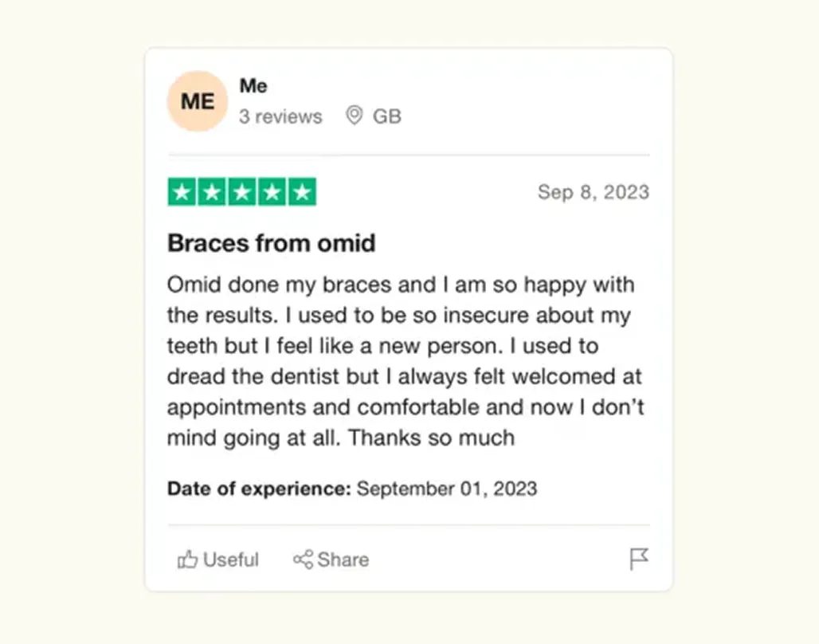
Task: Open the reviewer name Me
Action: pyautogui.click(x=253, y=86)
